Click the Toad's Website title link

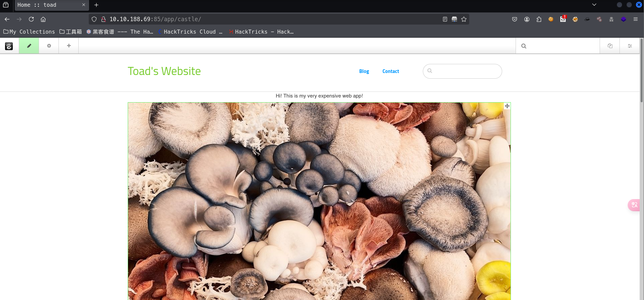(164, 71)
